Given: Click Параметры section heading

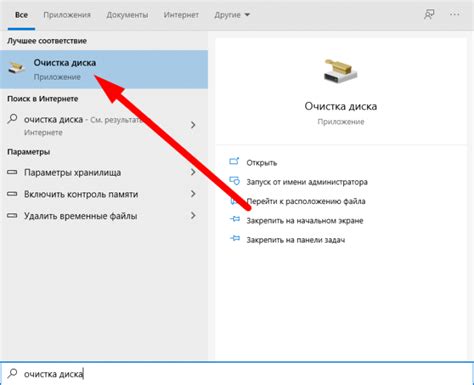Looking at the screenshot, I should (x=29, y=152).
